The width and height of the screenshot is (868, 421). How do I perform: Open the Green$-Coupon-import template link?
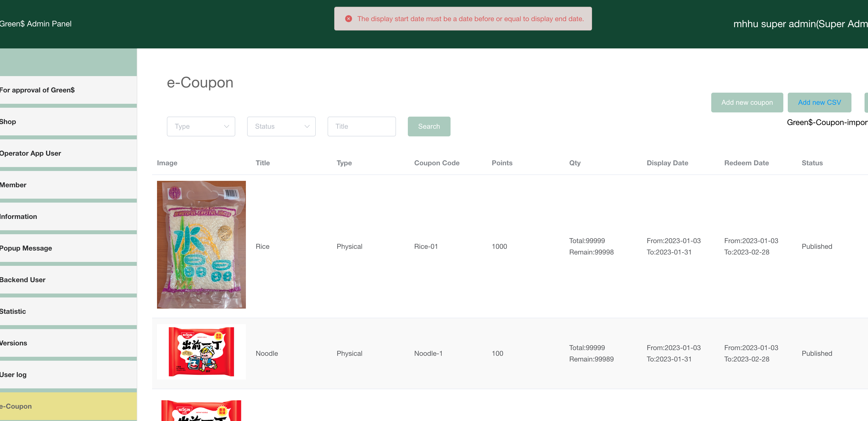click(827, 123)
